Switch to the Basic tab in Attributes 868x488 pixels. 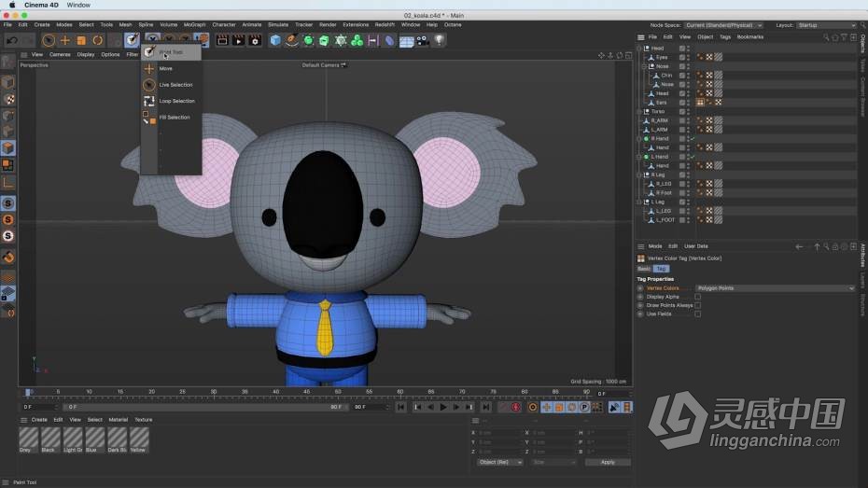pos(644,269)
